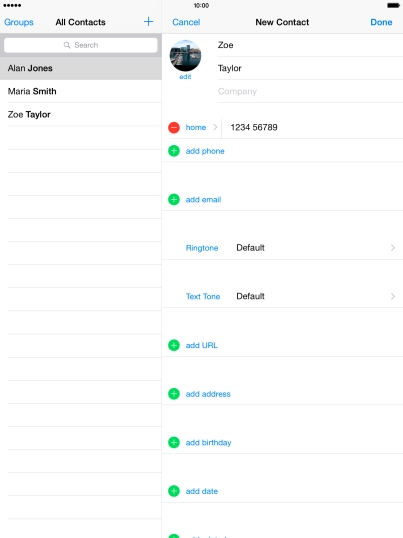
Task: Tap the plus icon to add contact
Action: [x=149, y=22]
